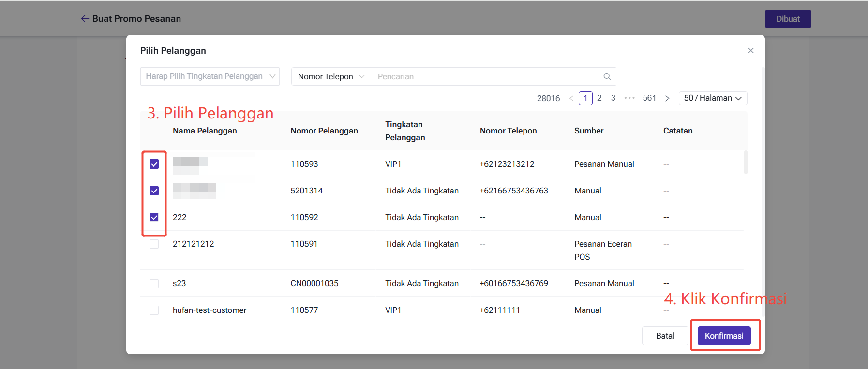Switch to page 2 of the list
868x369 pixels.
click(x=599, y=98)
